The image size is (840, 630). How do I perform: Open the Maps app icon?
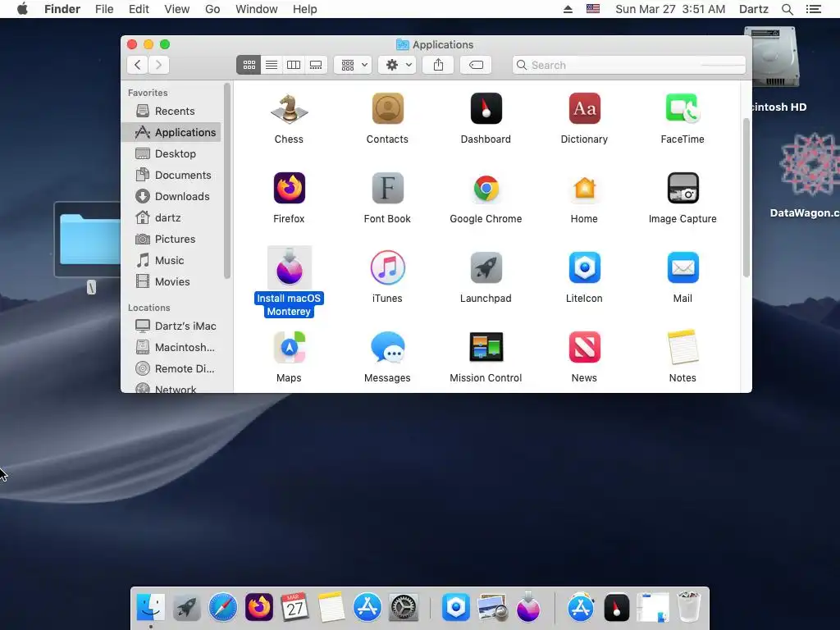point(290,347)
